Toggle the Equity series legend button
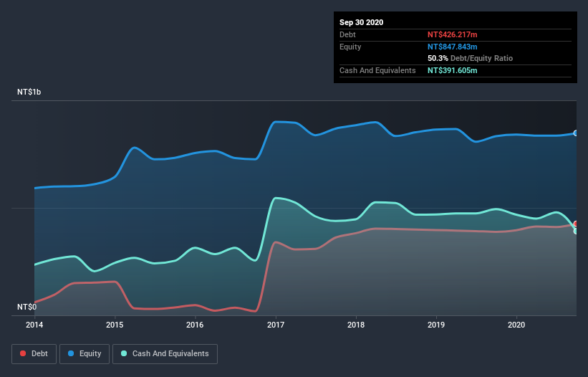 [x=85, y=354]
